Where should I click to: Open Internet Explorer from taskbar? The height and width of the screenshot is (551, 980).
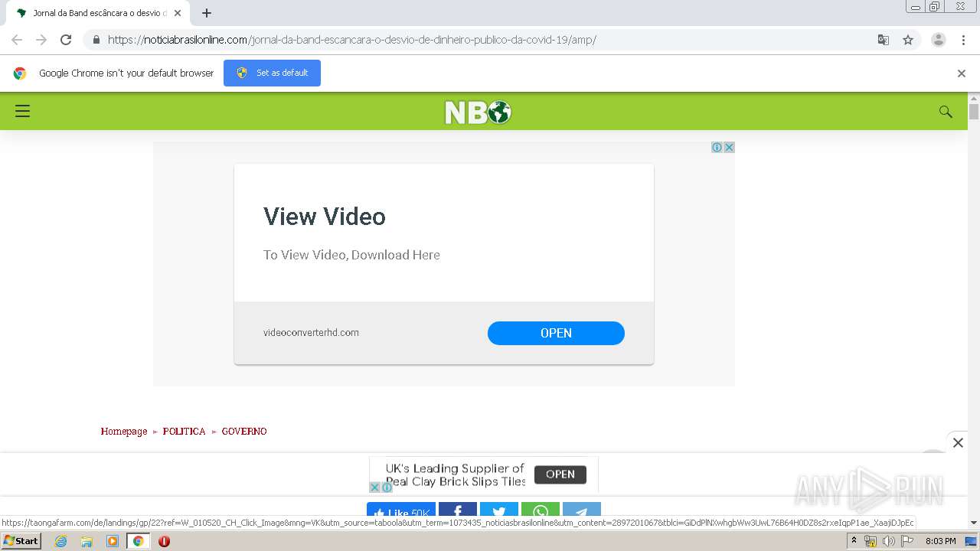[61, 541]
